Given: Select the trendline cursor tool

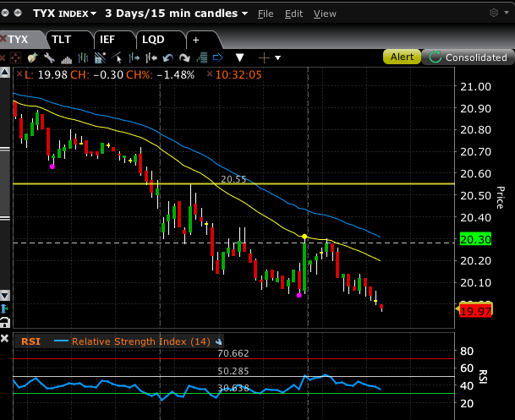Looking at the screenshot, I should [117, 57].
